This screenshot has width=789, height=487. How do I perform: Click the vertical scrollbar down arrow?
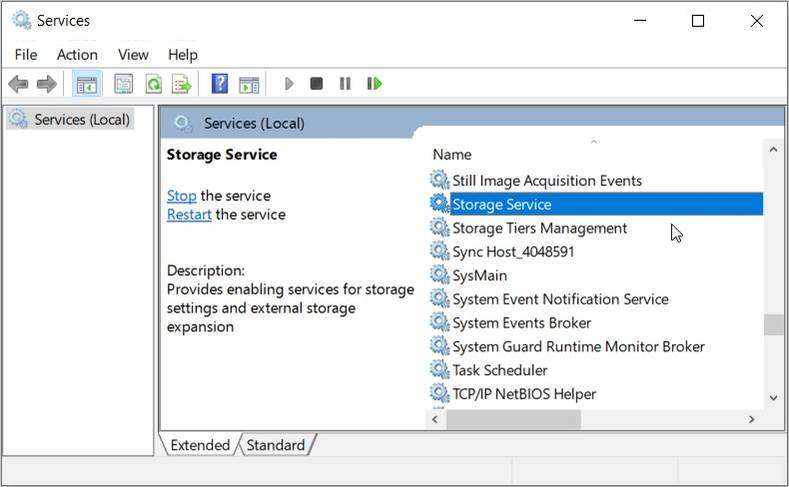pyautogui.click(x=773, y=397)
